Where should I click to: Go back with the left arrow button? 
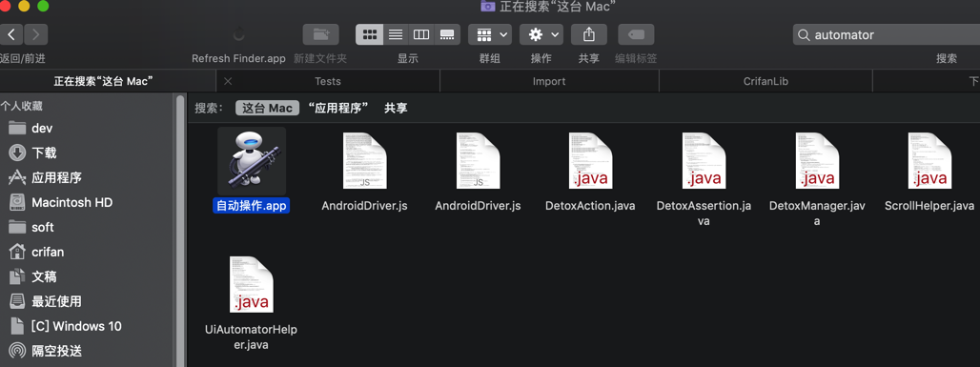coord(11,34)
